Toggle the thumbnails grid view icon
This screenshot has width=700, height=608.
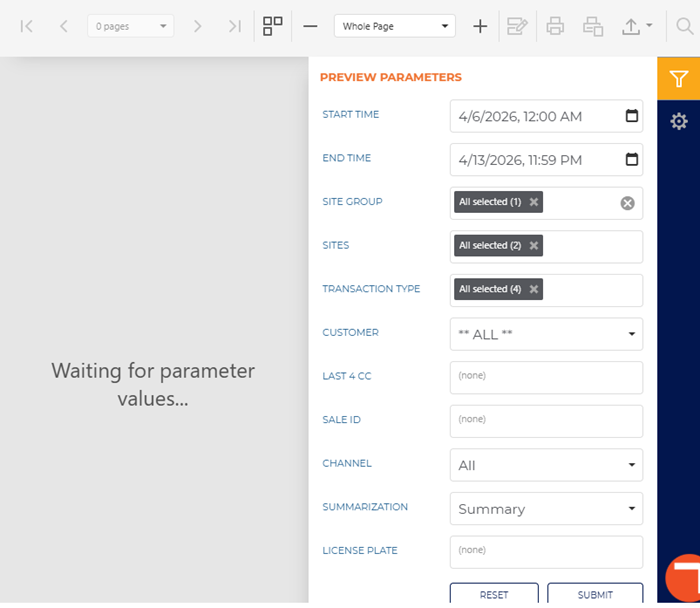click(273, 26)
